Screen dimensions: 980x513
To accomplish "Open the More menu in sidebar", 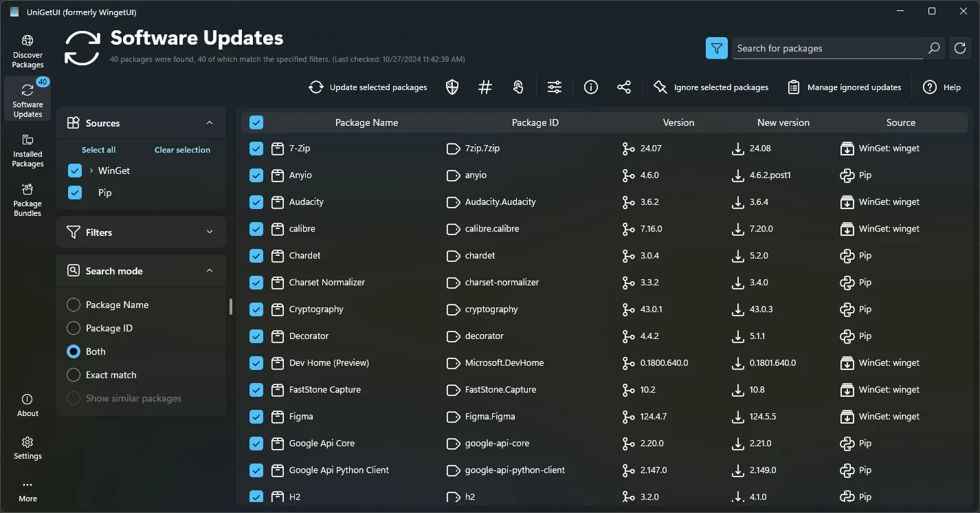I will click(x=27, y=490).
